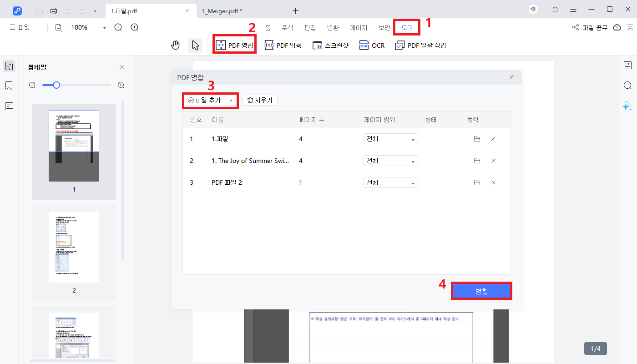The height and width of the screenshot is (364, 637).
Task: Click the AI assistant star icon
Action: 627,106
